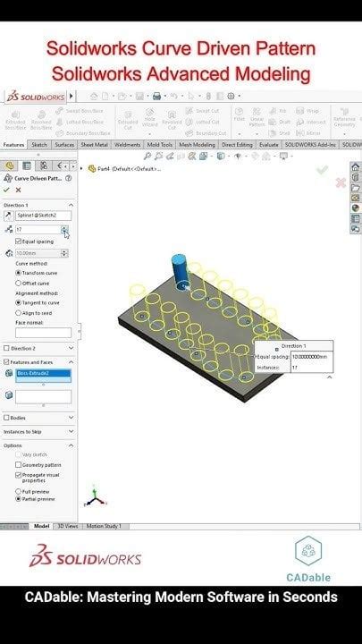Confirm the pattern with the green checkmark in PropertyManager
The width and height of the screenshot is (362, 644).
[6, 190]
